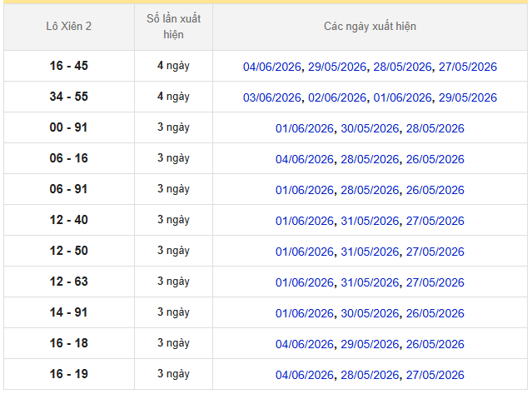Click 26/05/2026 date in the 16 - 18 row
The width and height of the screenshot is (532, 394).
click(x=435, y=345)
